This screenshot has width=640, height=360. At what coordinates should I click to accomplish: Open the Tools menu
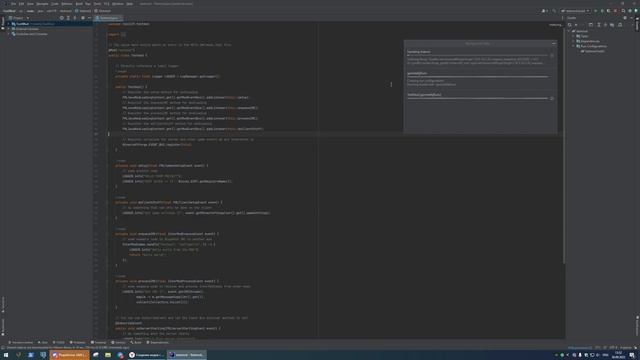pyautogui.click(x=97, y=4)
